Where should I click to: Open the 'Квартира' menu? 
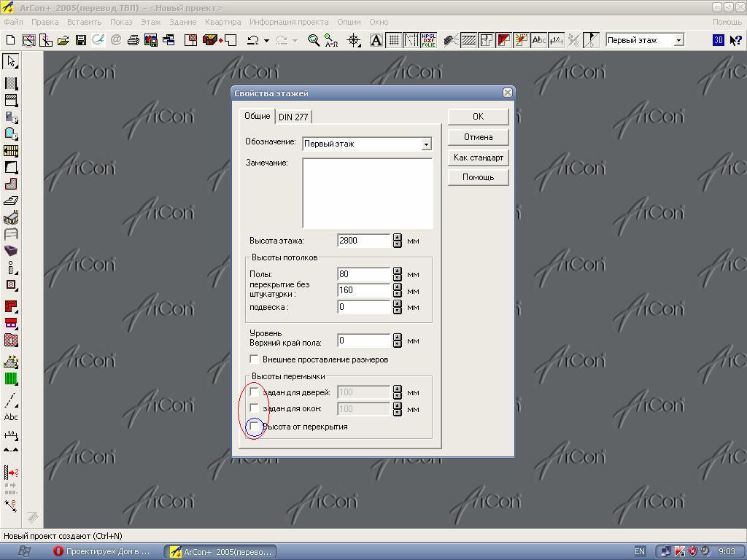(x=223, y=22)
